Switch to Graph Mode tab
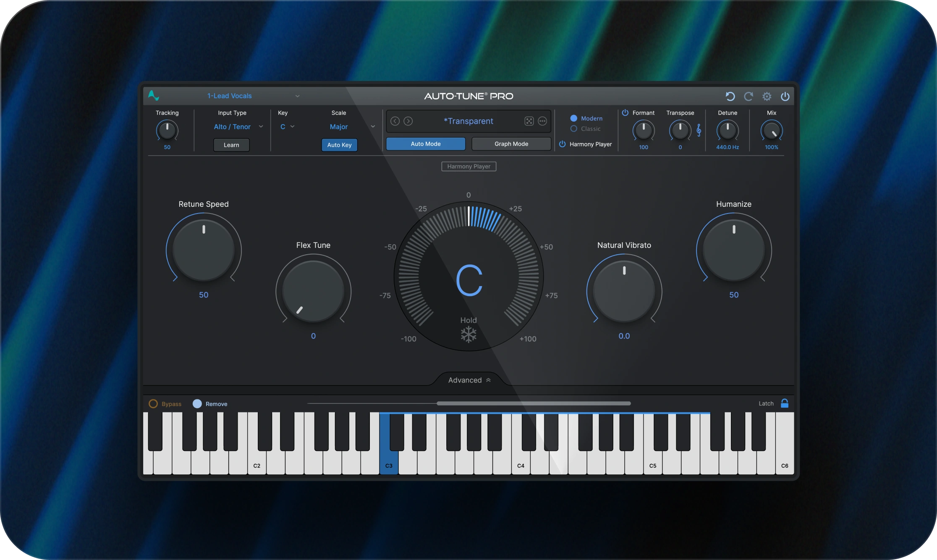Screen dimensions: 937x560 click(x=511, y=144)
